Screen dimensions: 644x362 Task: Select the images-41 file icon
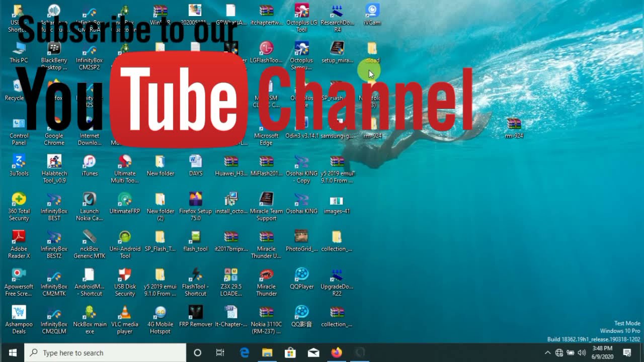[337, 203]
